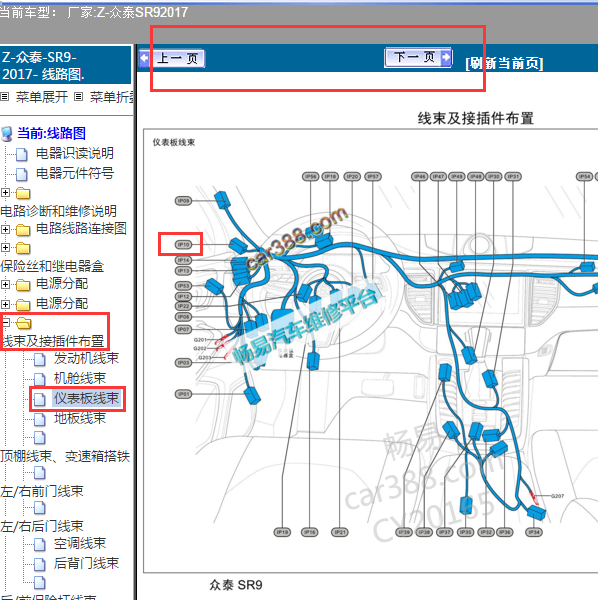
Task: Open the 顶棚线束、变速箱搭铁 page
Action: pos(65,456)
